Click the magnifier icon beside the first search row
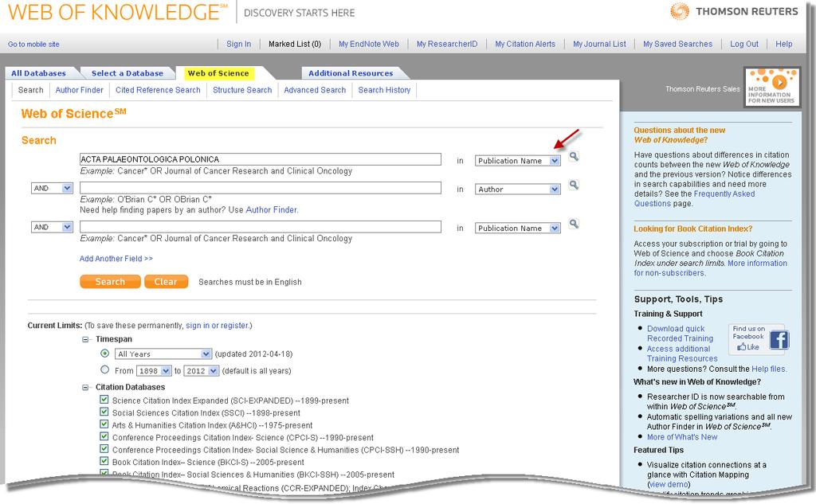The width and height of the screenshot is (816, 504). 574,156
